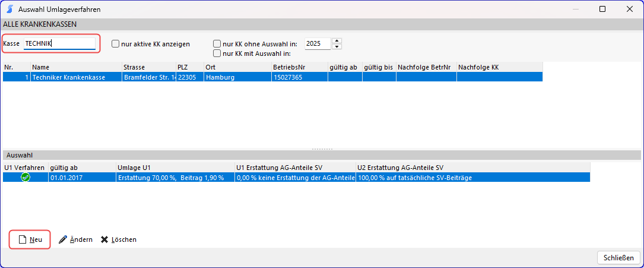Screen dimensions: 644x268
Task: Click the top table's 'gültig ab' header
Action: (x=345, y=67)
